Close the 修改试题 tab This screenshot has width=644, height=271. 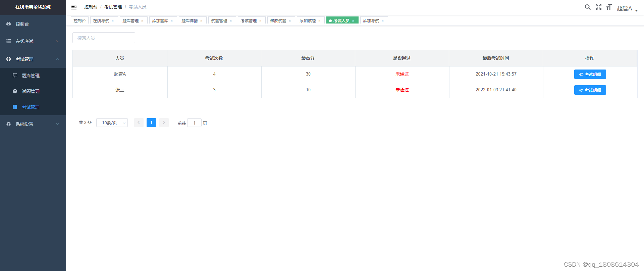pos(290,21)
